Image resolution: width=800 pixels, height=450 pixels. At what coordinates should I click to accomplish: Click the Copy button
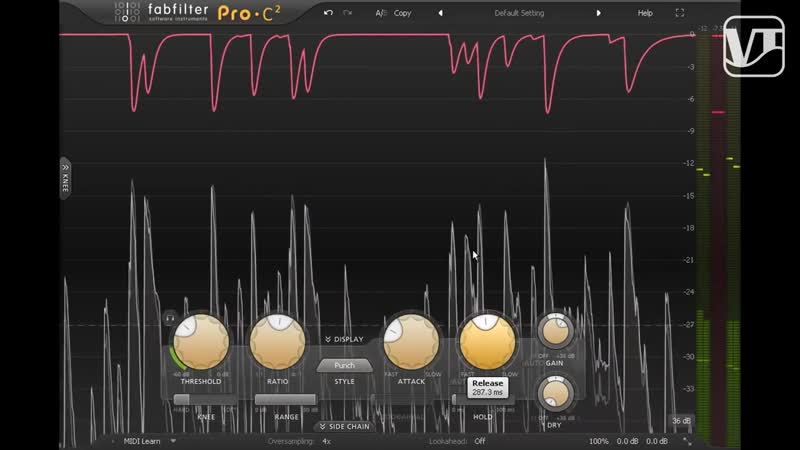402,13
